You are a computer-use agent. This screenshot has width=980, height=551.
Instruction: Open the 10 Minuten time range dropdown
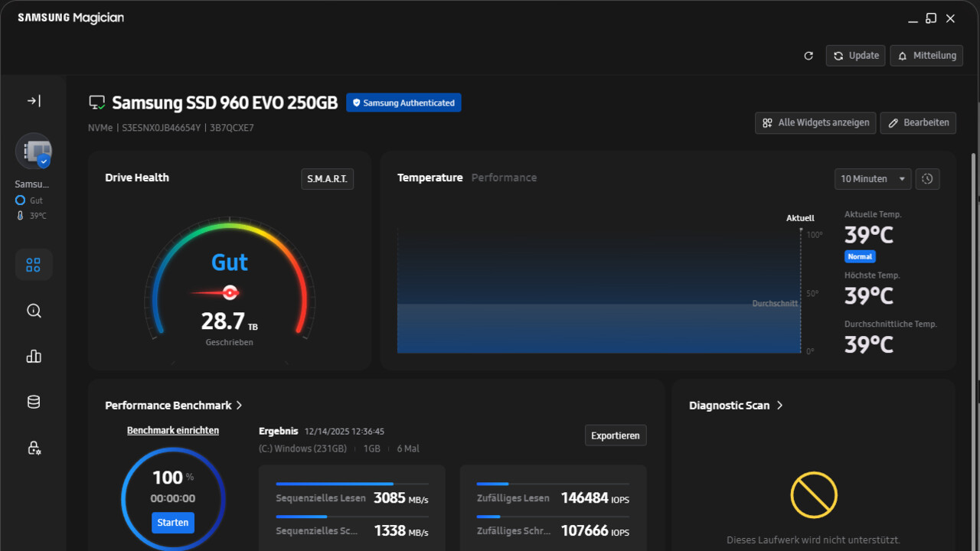[873, 179]
